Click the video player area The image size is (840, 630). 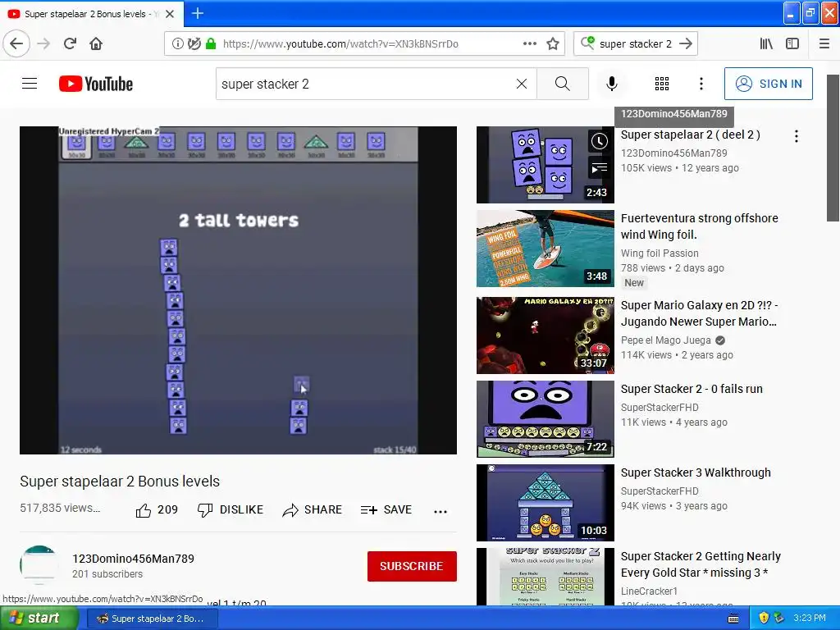[239, 290]
